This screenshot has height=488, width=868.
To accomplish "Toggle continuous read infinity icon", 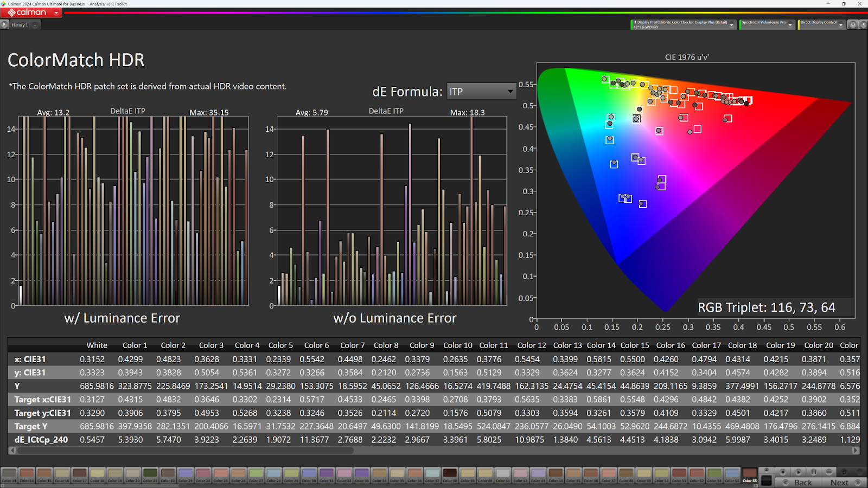I will [x=829, y=472].
